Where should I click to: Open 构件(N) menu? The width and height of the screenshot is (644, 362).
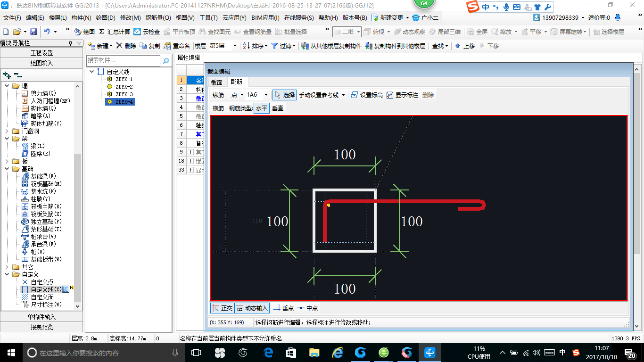tap(82, 18)
